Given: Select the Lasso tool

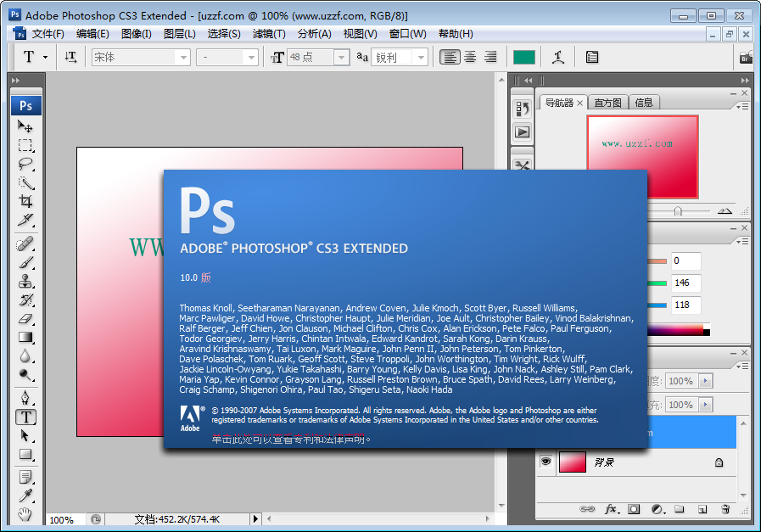Looking at the screenshot, I should 25,164.
